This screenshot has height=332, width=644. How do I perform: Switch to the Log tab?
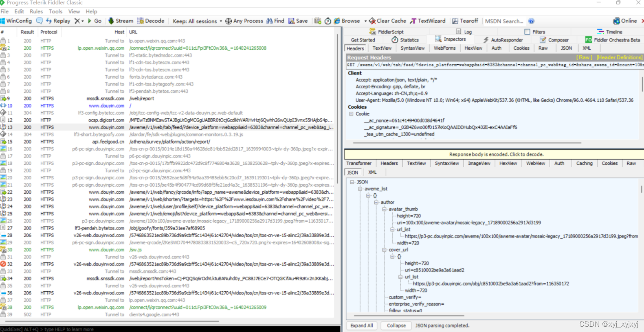(464, 32)
